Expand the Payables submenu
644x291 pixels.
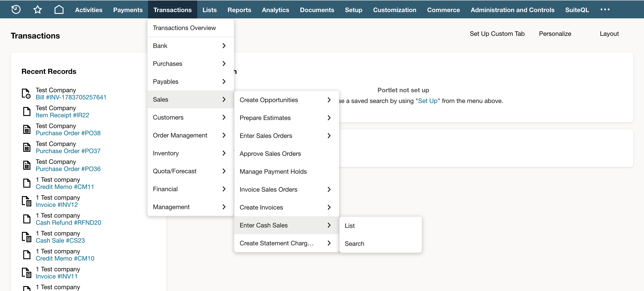click(191, 81)
